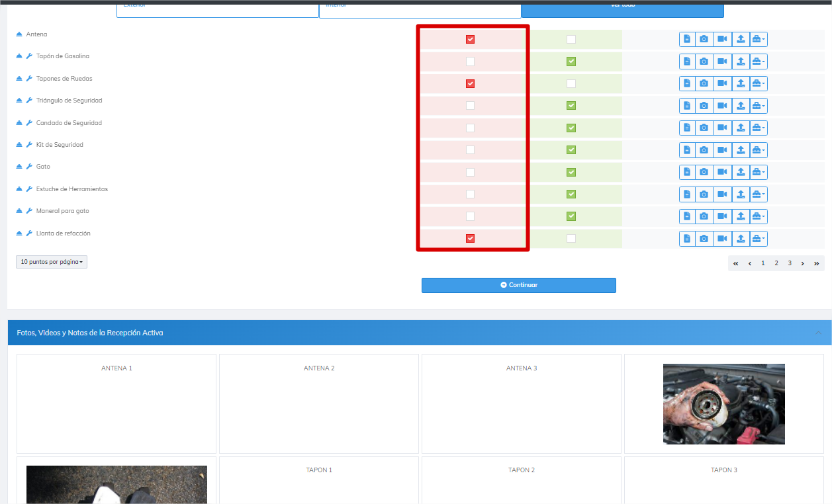Add a note for the Antena row
The height and width of the screenshot is (504, 832).
[x=687, y=40]
